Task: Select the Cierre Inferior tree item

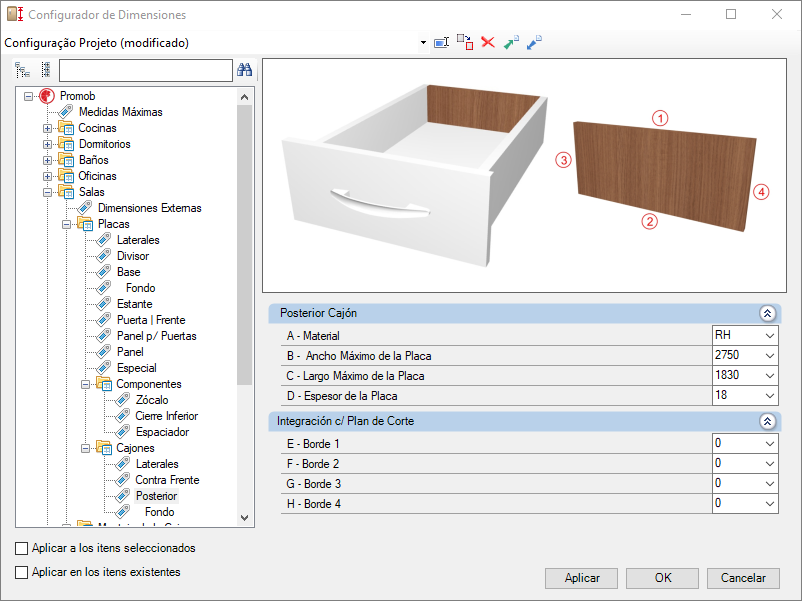Action: click(166, 416)
